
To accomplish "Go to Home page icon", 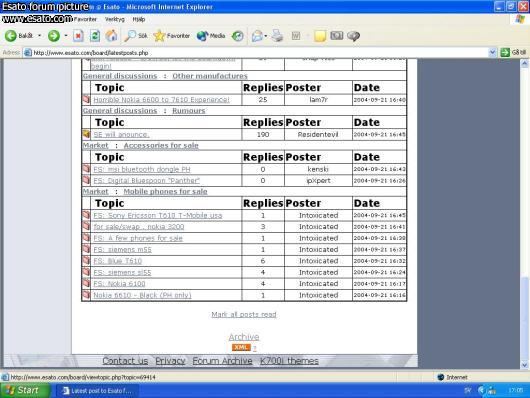I will coord(111,36).
